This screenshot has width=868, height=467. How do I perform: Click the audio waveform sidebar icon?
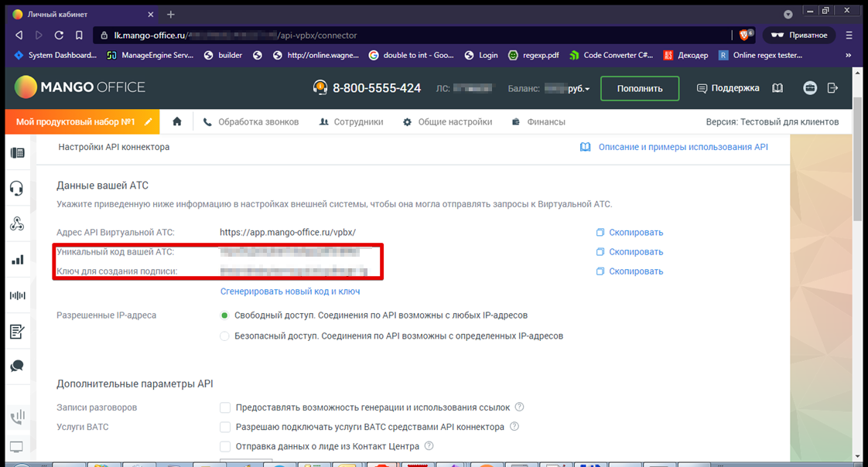[x=16, y=295]
